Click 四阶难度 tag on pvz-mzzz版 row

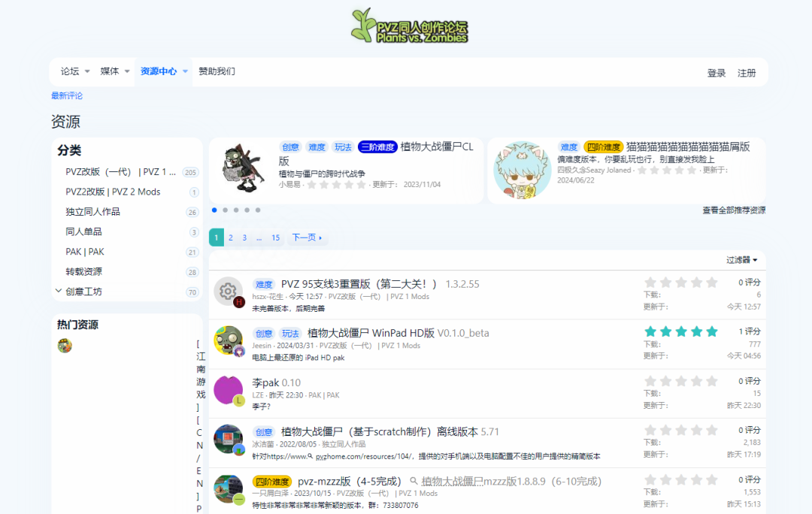[272, 482]
